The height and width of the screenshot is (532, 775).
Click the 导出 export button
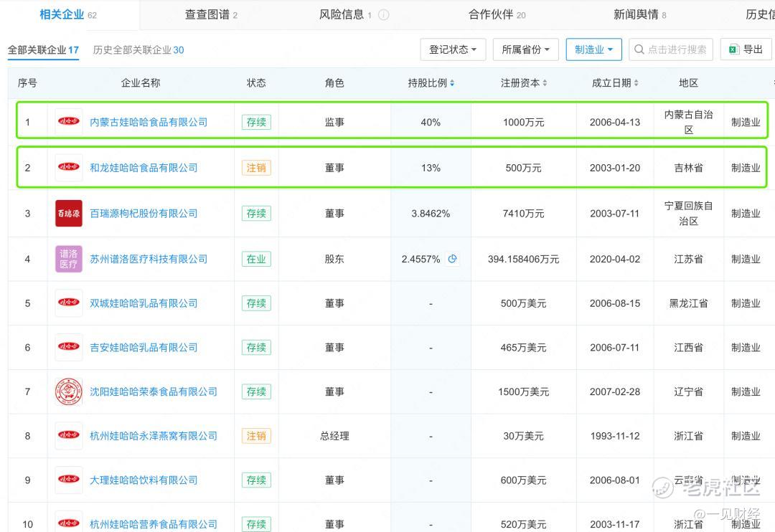pos(746,49)
